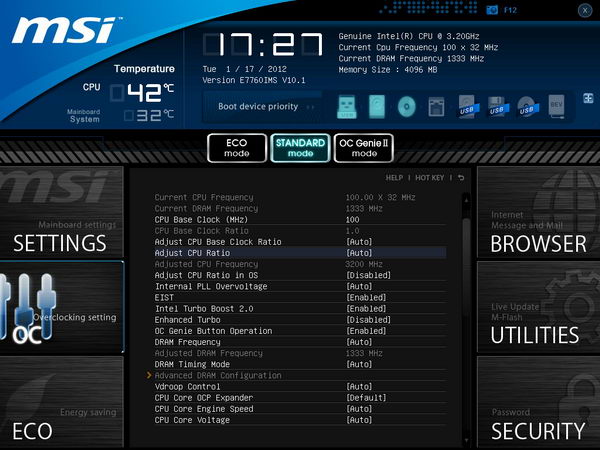Close the BIOS with the X button
Screen dimensions: 600x450
(585, 10)
